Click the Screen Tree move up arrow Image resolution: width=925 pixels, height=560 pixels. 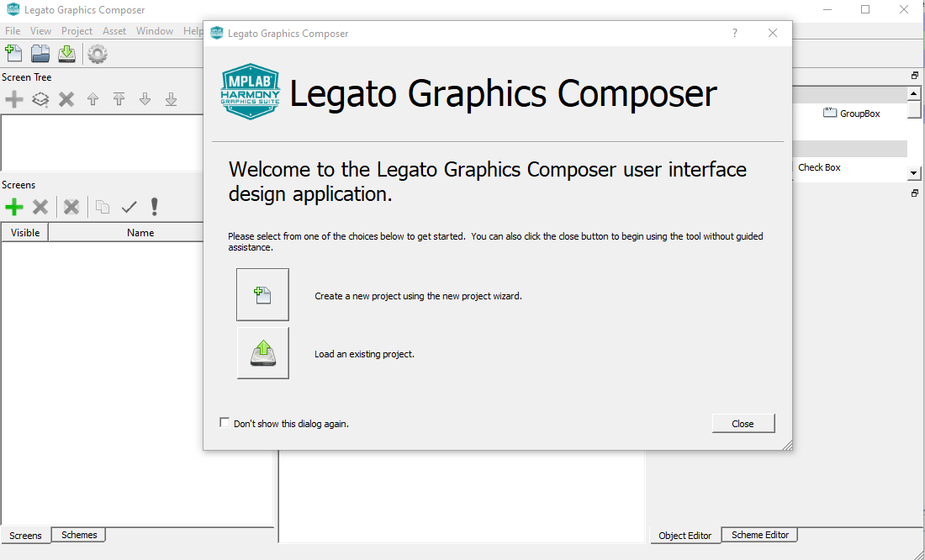[x=92, y=99]
